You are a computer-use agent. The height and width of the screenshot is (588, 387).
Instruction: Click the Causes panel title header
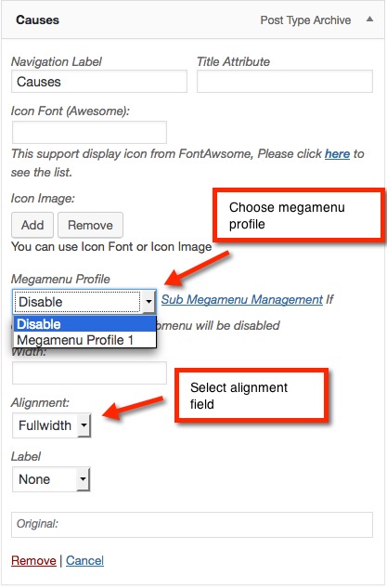pyautogui.click(x=37, y=20)
